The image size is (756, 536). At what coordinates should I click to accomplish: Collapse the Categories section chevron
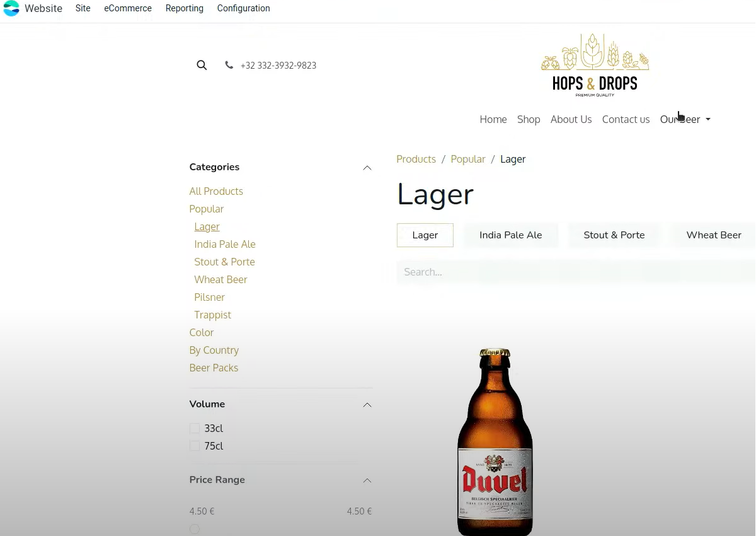point(367,168)
